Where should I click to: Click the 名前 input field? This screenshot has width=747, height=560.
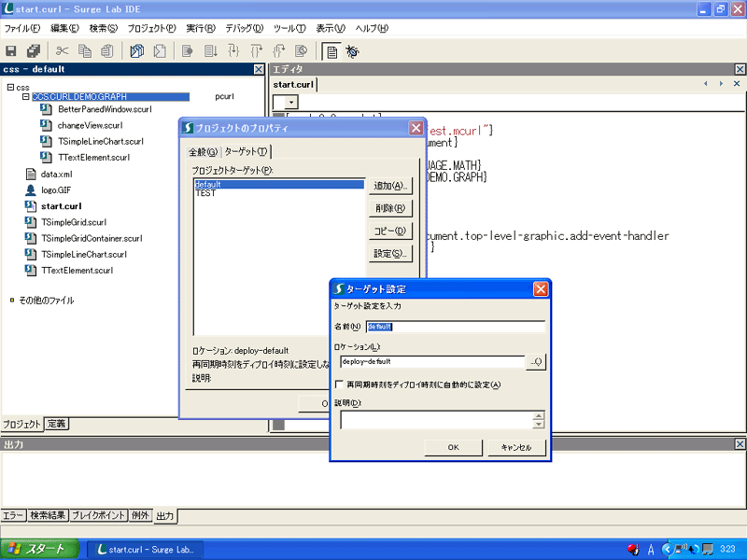(x=456, y=327)
